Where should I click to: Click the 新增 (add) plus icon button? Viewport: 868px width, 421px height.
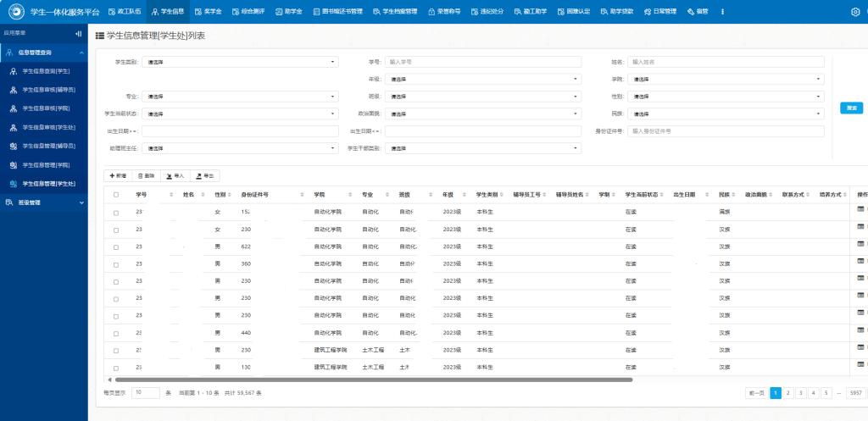(x=118, y=175)
